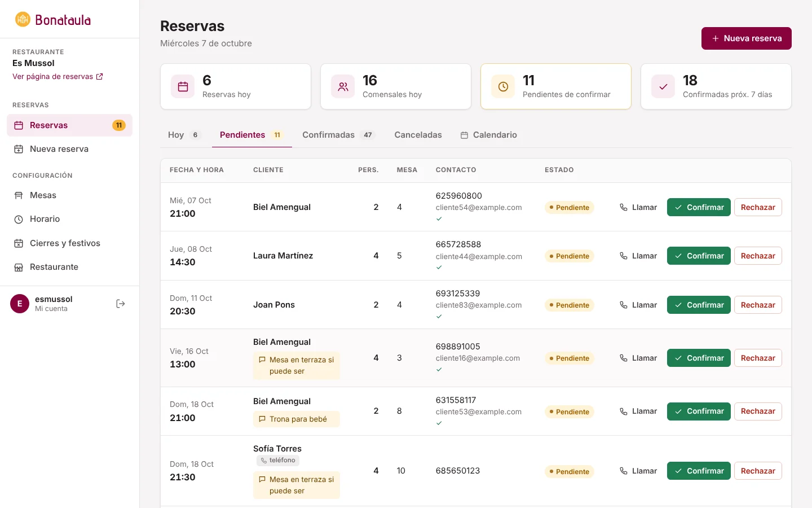This screenshot has width=812, height=508.
Task: Click the Pendiente status badge for Joan Pons
Action: [570, 305]
